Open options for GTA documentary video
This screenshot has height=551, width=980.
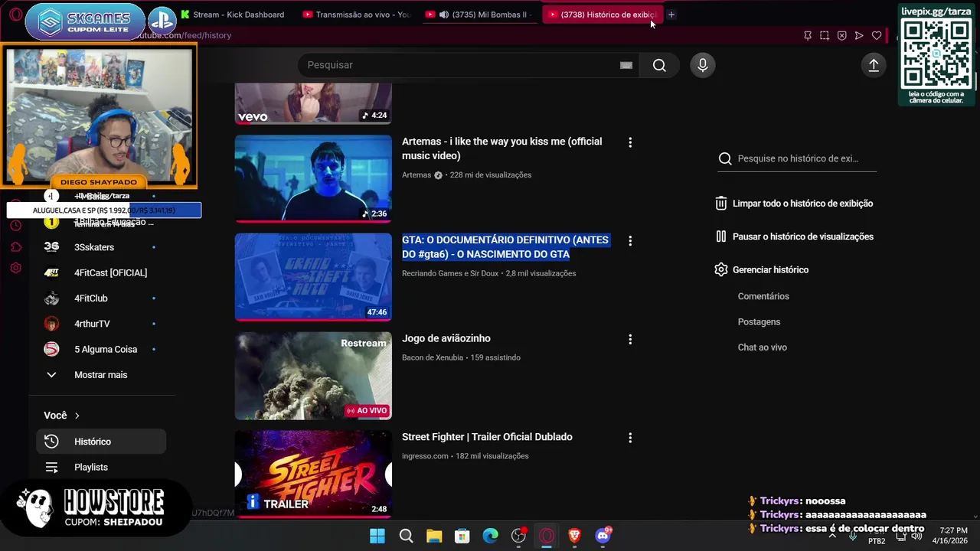[630, 240]
